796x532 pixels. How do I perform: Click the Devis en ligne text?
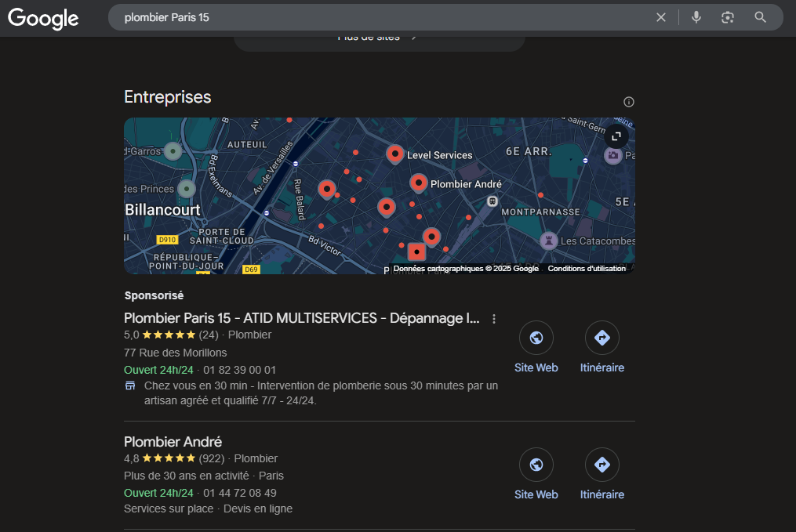click(x=258, y=508)
